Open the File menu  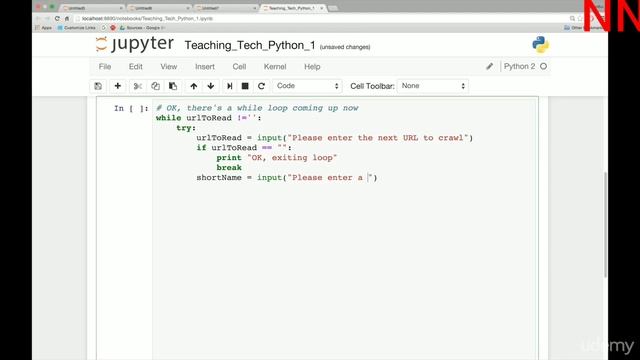coord(104,67)
